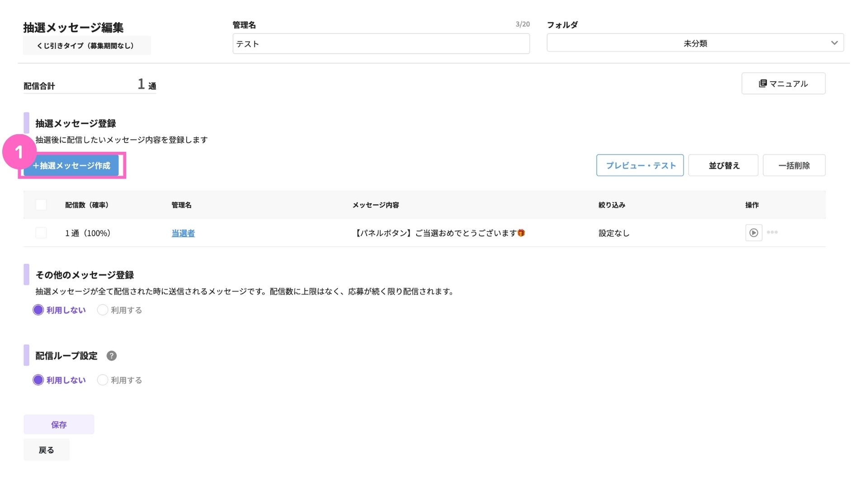This screenshot has width=868, height=488.
Task: Click the 配信数（確率） column header
Action: point(87,205)
